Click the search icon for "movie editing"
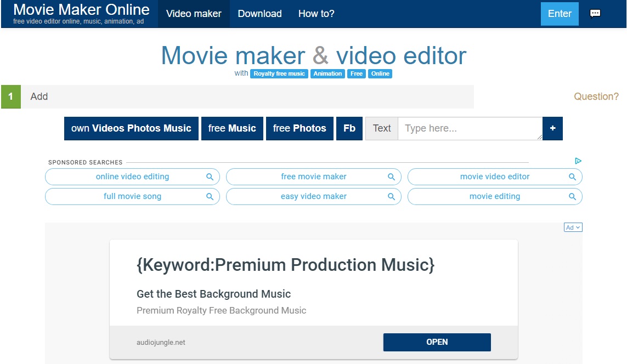627x364 pixels. pyautogui.click(x=572, y=196)
